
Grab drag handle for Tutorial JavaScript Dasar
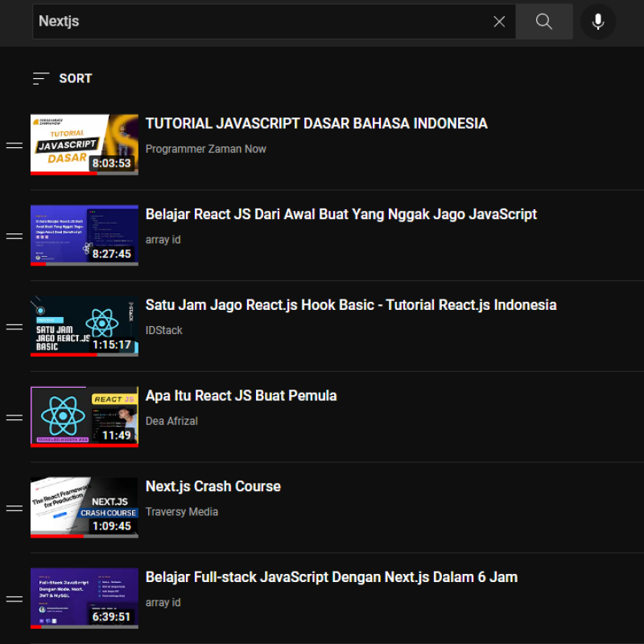click(14, 146)
